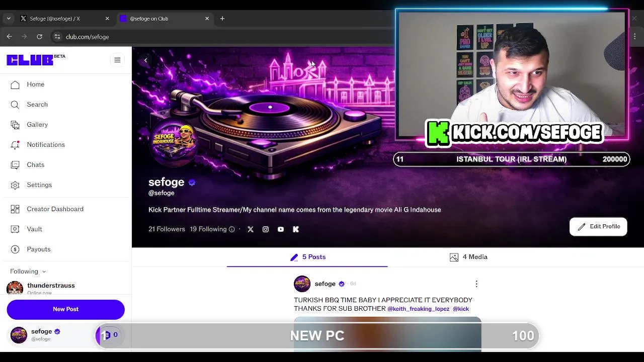Click the @keith_freaking_lopez mention

pyautogui.click(x=418, y=309)
